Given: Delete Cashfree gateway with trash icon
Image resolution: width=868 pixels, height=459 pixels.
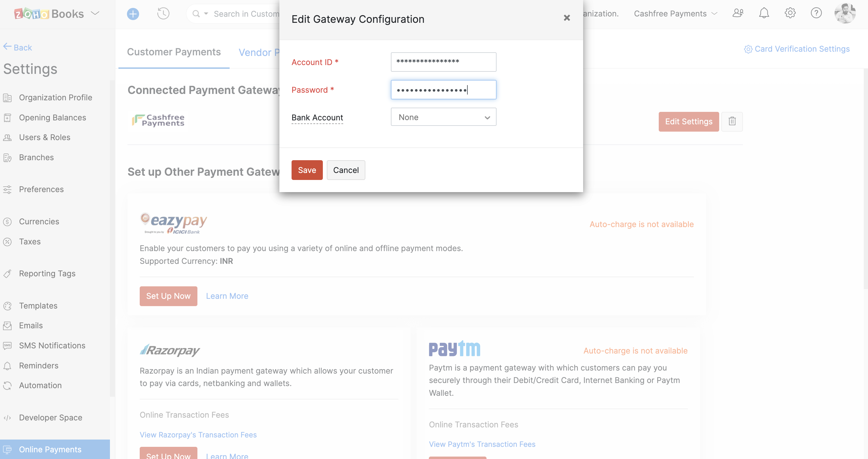Looking at the screenshot, I should pos(732,121).
